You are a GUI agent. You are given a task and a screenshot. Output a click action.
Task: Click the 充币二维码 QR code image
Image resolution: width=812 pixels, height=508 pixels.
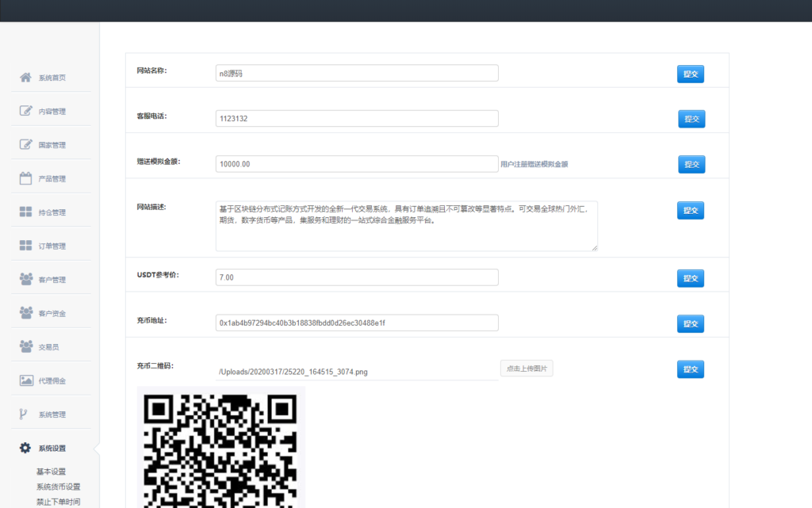click(x=222, y=448)
